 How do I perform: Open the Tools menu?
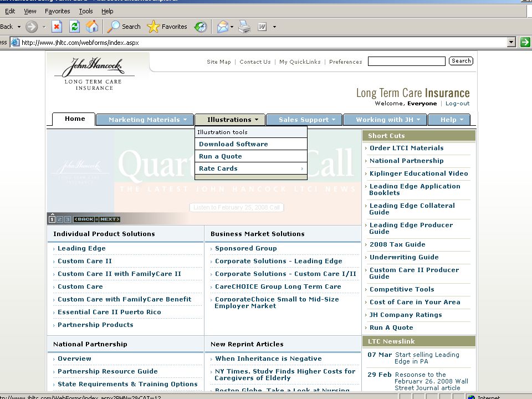(x=86, y=11)
